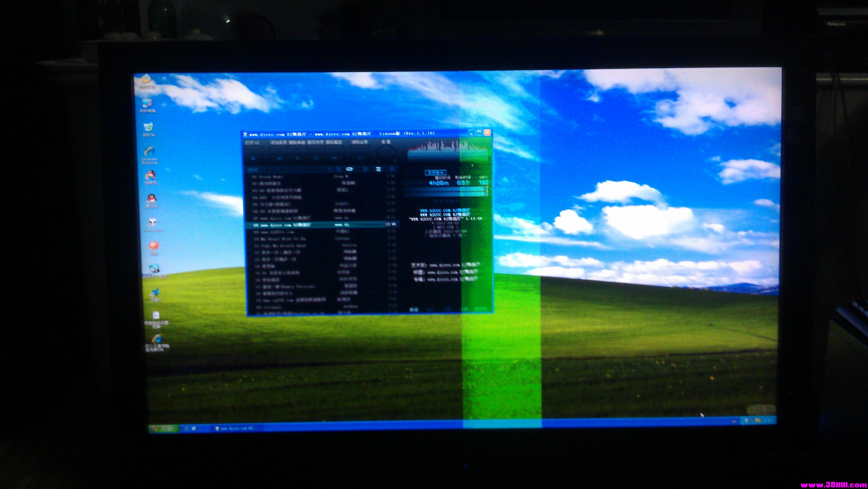This screenshot has height=489, width=868.
Task: Click the 6:51 elapsed time display
Action: (463, 183)
